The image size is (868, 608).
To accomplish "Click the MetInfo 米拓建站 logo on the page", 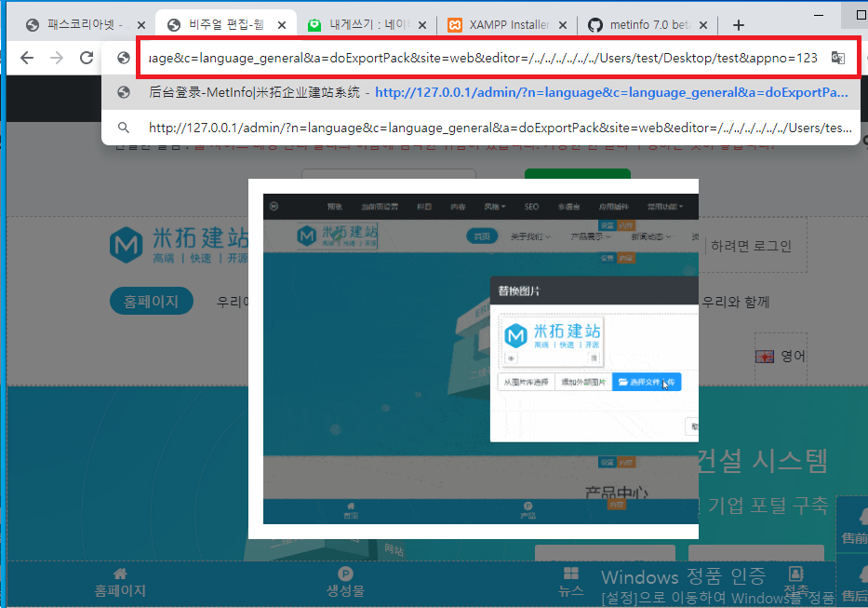I will pos(179,245).
